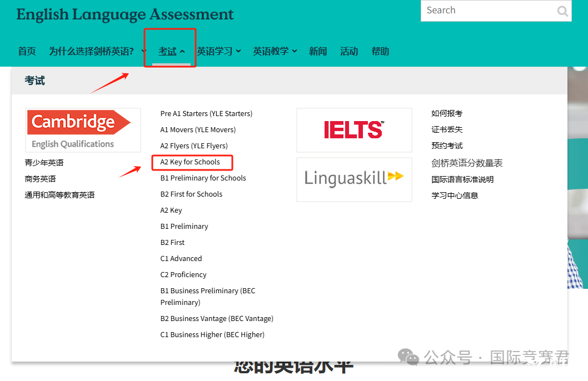Open A1 Movers (YLE Movers)

(198, 129)
